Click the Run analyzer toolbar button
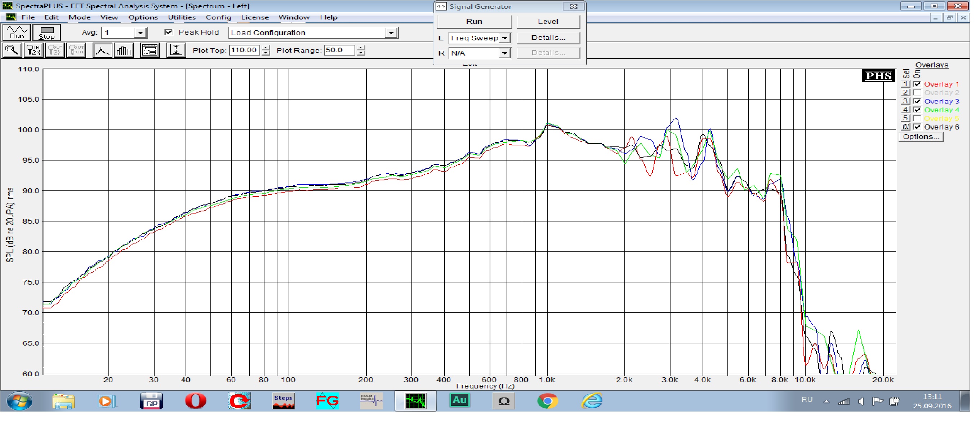 pos(16,33)
